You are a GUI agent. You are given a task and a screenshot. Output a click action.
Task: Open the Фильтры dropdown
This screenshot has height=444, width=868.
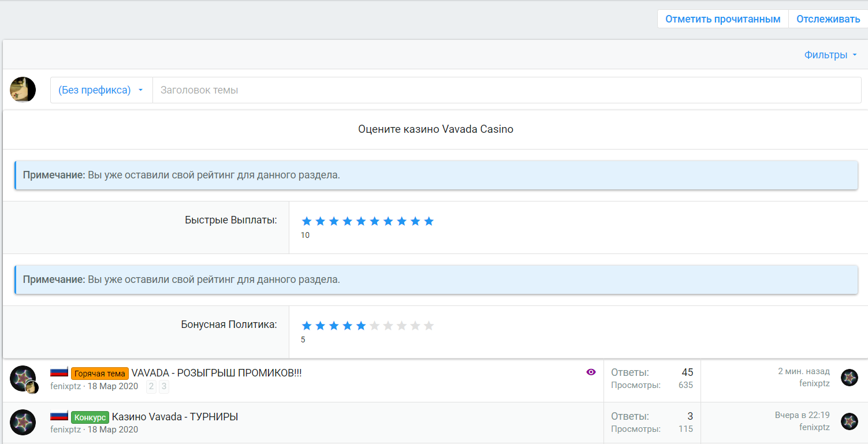(x=830, y=55)
